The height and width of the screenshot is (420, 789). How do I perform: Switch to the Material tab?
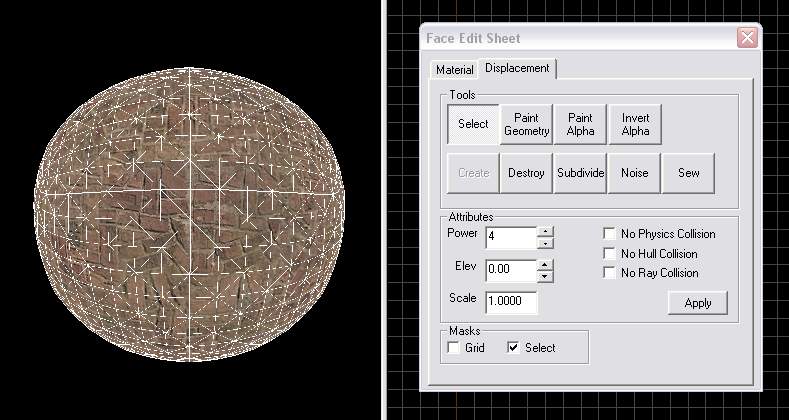tap(454, 70)
